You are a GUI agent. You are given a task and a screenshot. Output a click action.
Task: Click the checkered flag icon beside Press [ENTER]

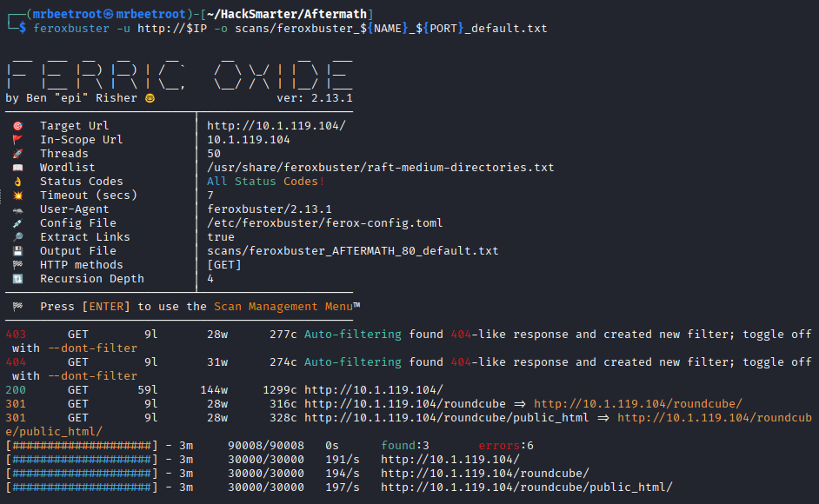17,307
